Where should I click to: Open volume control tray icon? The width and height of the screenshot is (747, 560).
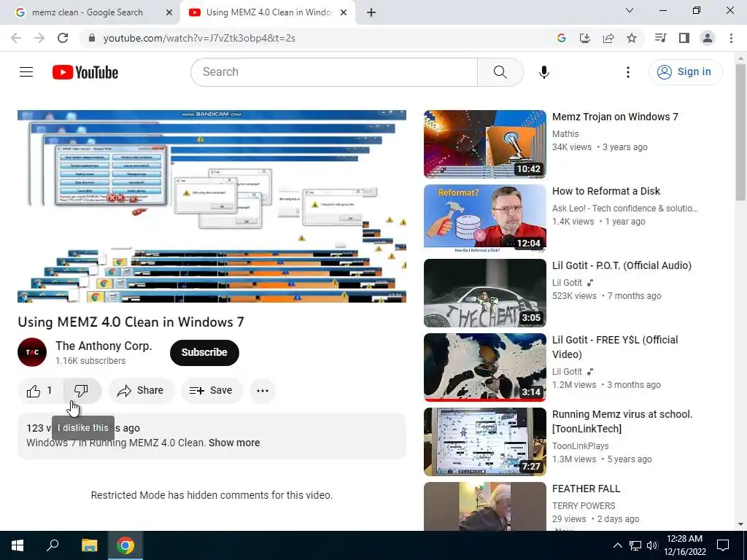652,545
